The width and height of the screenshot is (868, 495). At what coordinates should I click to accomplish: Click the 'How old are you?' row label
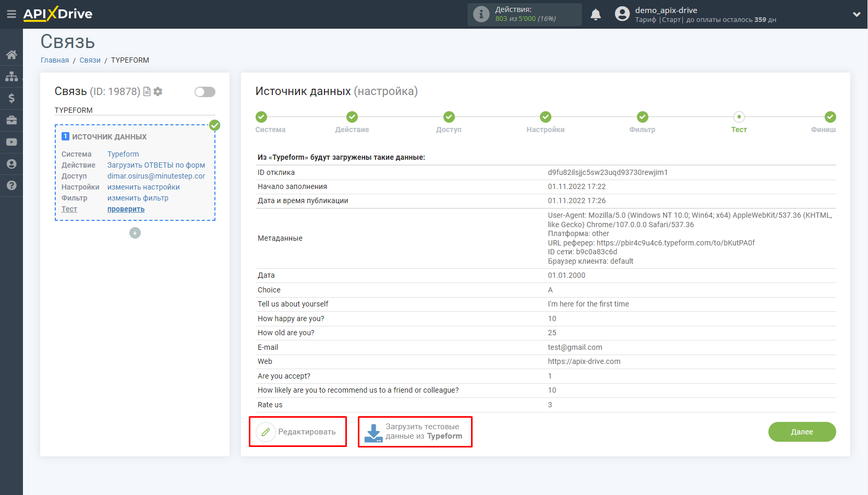[286, 333]
